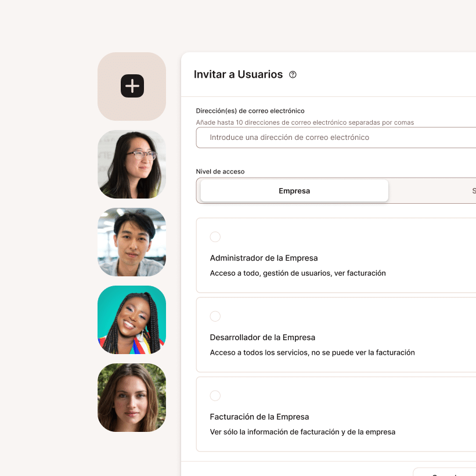Click the button at the bottom right

pyautogui.click(x=447, y=473)
